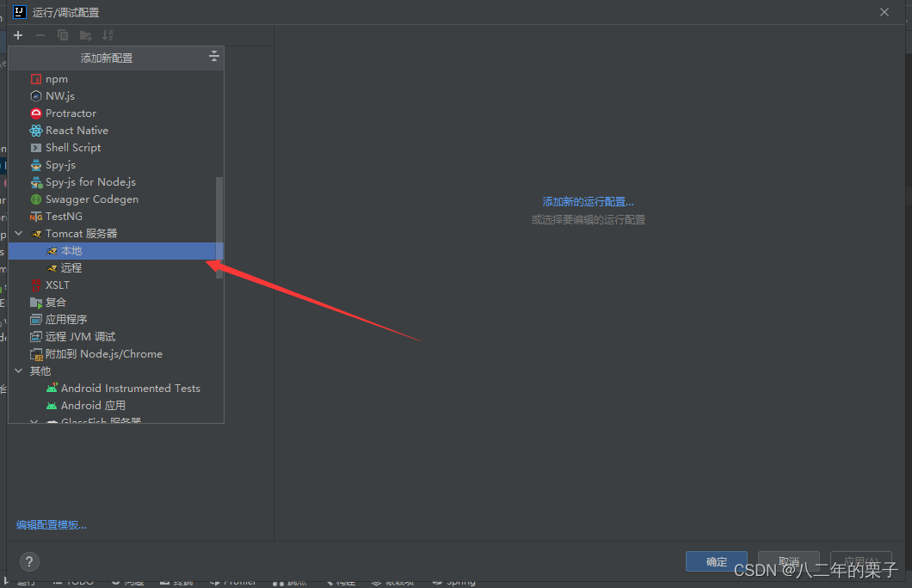The image size is (912, 588).
Task: Close the 运行/调试配置 dialog
Action: click(x=884, y=12)
